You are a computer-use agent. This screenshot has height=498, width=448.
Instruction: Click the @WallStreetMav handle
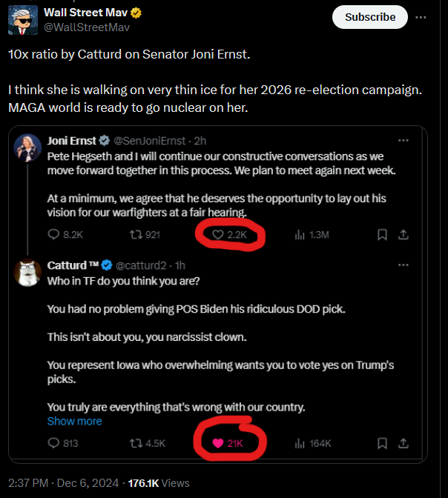[x=87, y=27]
